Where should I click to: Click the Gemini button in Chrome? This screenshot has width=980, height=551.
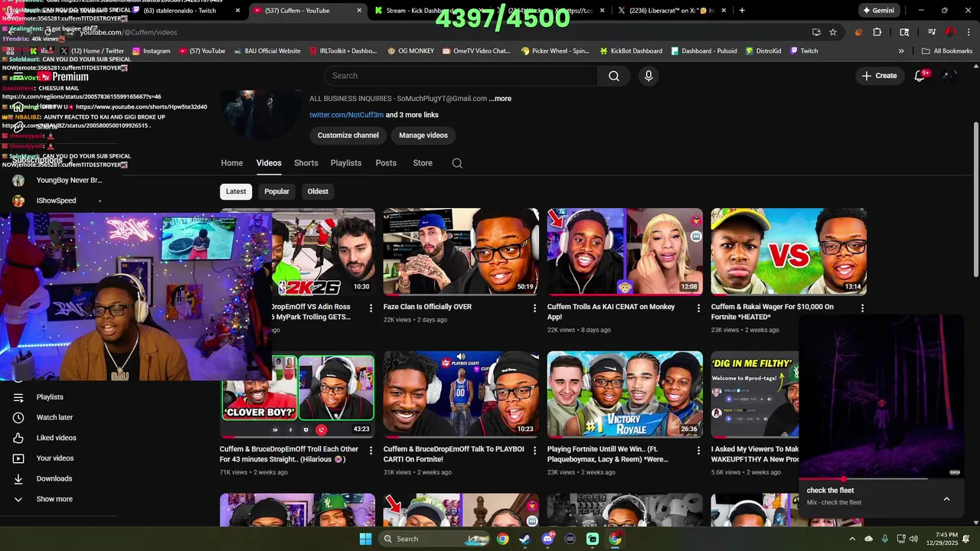[x=878, y=11]
